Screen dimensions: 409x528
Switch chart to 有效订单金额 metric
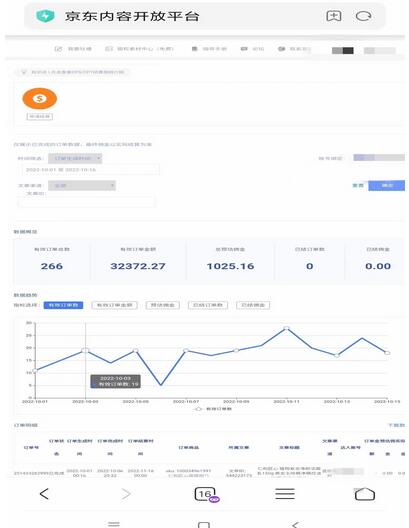114,305
